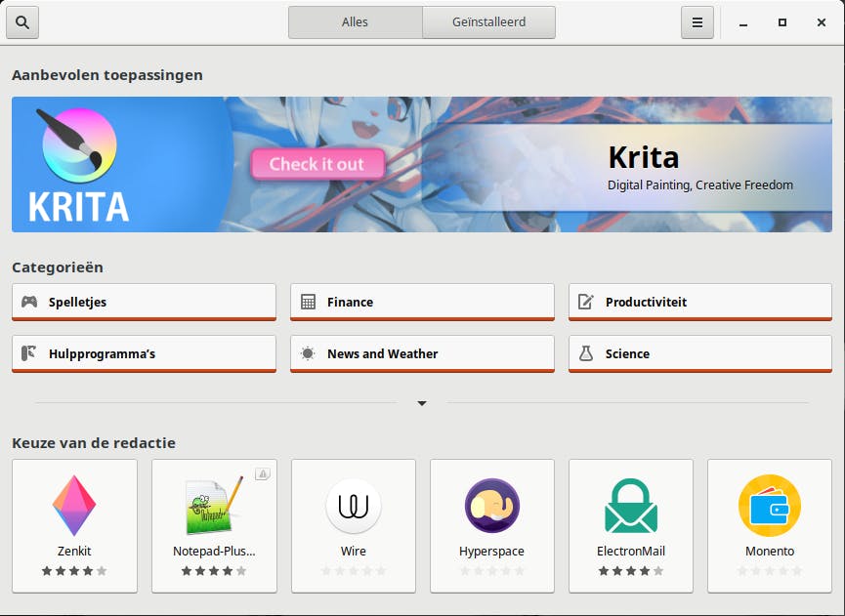Screen dimensions: 845x616
Task: Close the software window
Action: pos(822,22)
